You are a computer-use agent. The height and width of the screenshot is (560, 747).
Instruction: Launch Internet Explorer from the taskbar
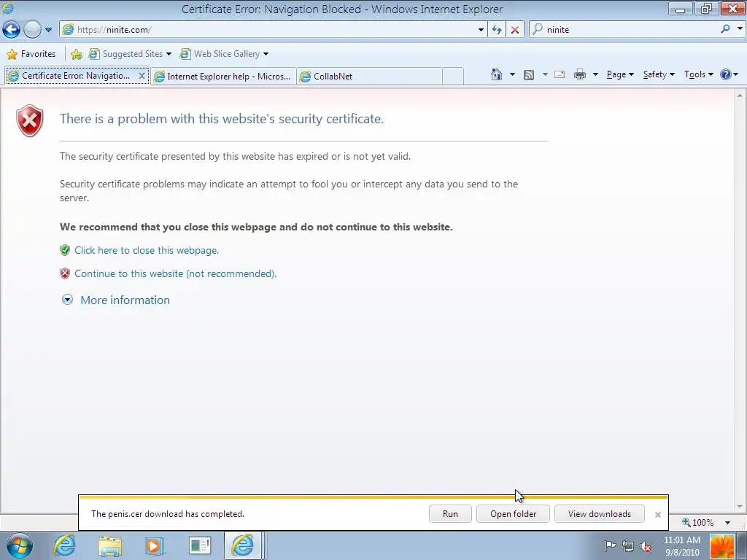(64, 545)
